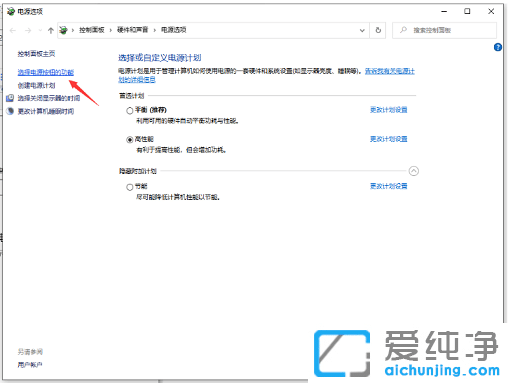This screenshot has height=383, width=508.
Task: Click the 电源选项 window title icon
Action: coord(11,11)
